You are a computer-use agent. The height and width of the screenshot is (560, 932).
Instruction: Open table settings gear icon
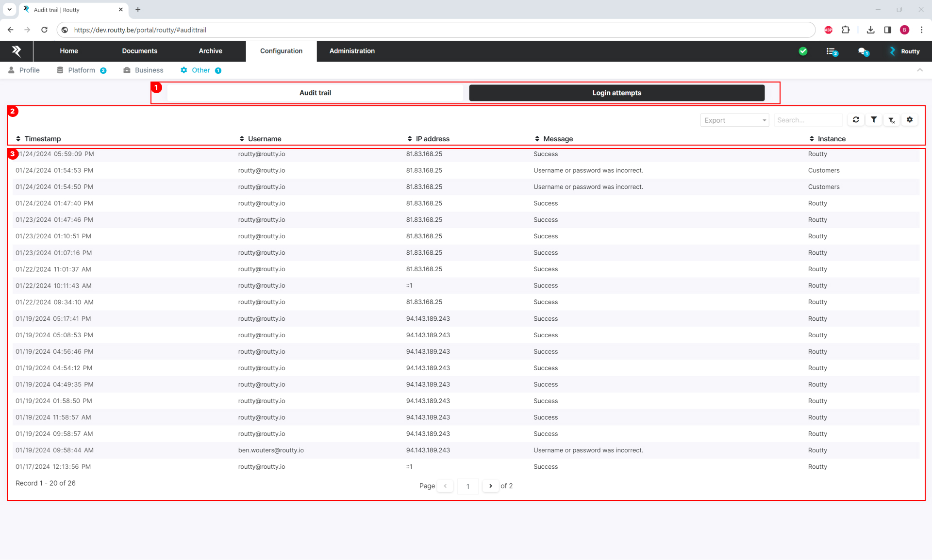910,120
